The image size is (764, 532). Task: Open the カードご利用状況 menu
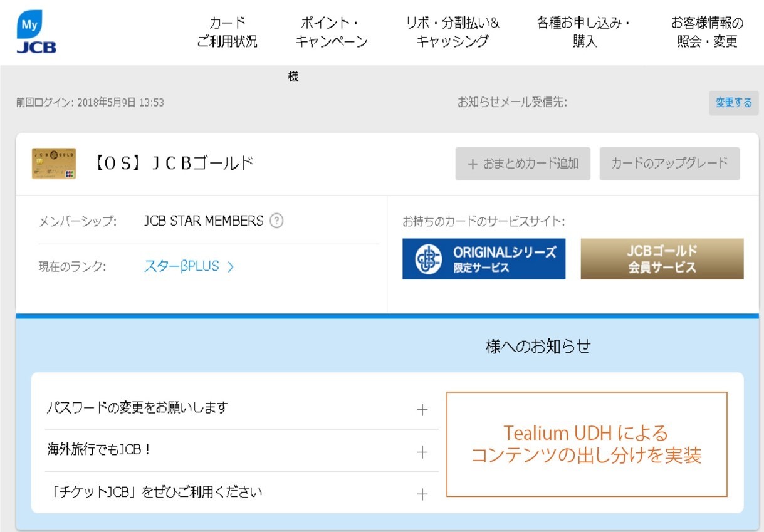227,33
